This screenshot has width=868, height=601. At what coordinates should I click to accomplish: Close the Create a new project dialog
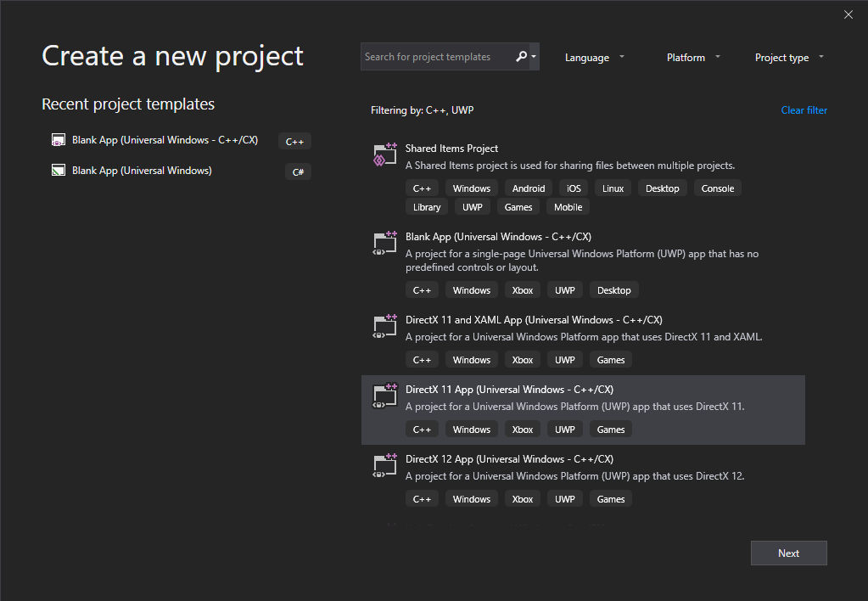(848, 14)
